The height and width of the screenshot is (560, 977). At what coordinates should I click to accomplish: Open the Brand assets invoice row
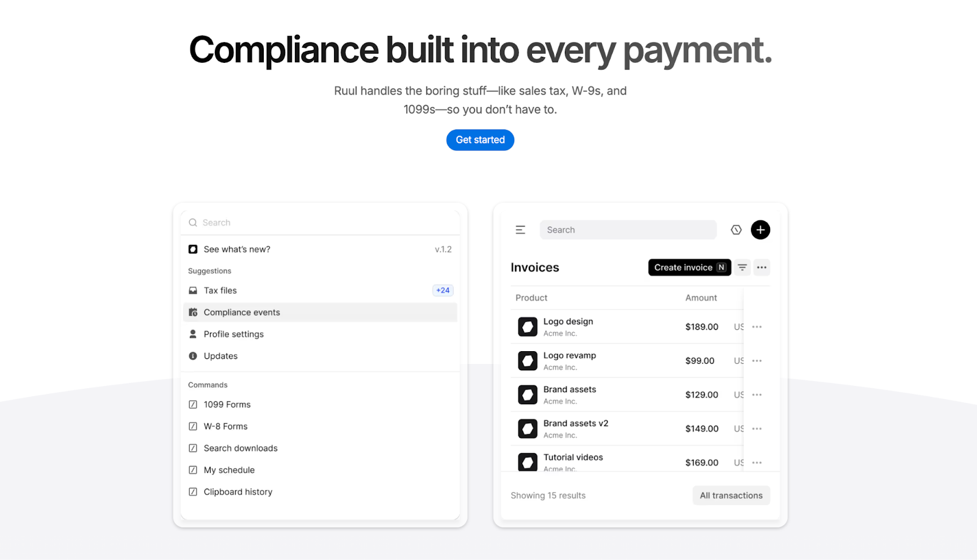click(x=640, y=395)
